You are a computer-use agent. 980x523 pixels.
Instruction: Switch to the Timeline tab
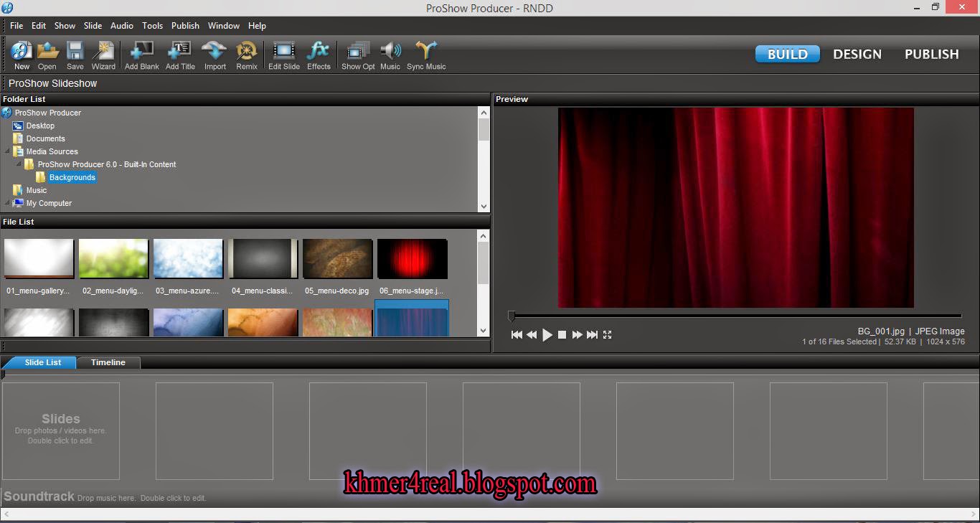click(108, 362)
